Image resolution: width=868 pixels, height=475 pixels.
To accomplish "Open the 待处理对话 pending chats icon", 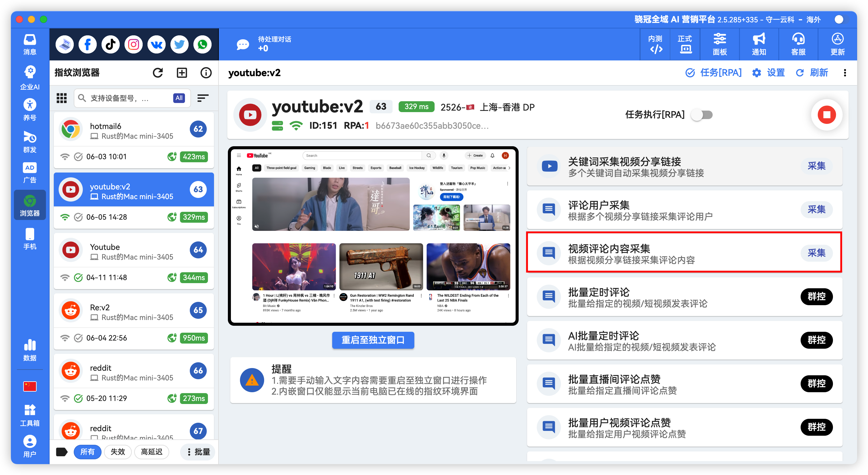I will click(243, 44).
